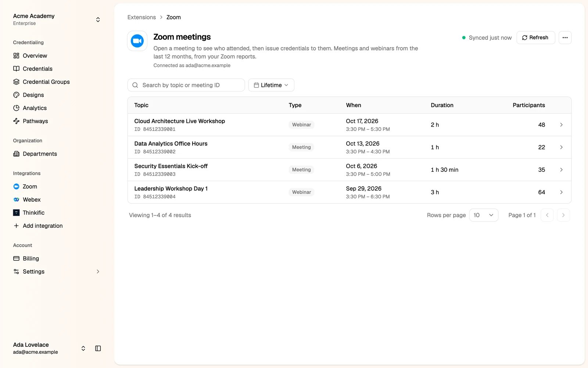The height and width of the screenshot is (368, 588).
Task: Click the Credentials book icon
Action: click(x=16, y=69)
